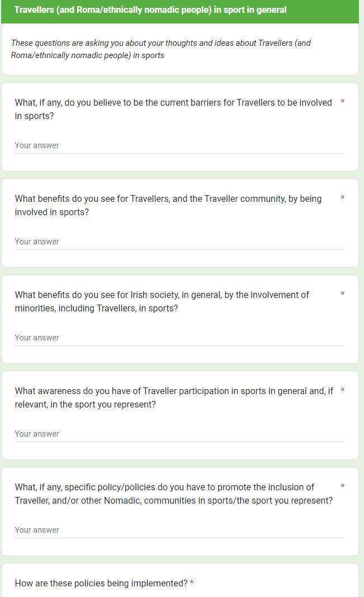Click the answer field for specific inclusion policies

179,530
